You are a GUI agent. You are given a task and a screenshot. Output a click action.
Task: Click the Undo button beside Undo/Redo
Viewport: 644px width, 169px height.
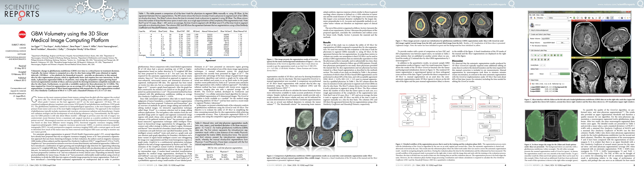[x=541, y=65]
